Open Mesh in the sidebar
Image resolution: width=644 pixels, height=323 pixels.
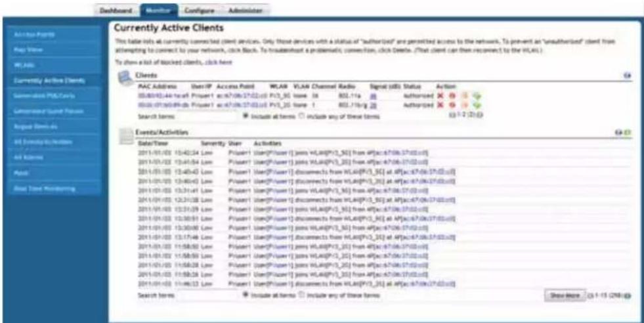(x=54, y=173)
